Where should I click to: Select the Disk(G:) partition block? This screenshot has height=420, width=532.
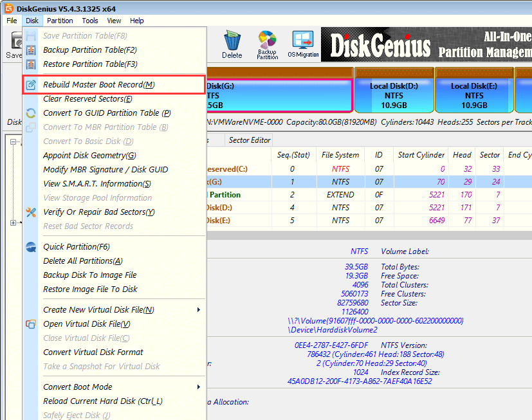(x=280, y=90)
